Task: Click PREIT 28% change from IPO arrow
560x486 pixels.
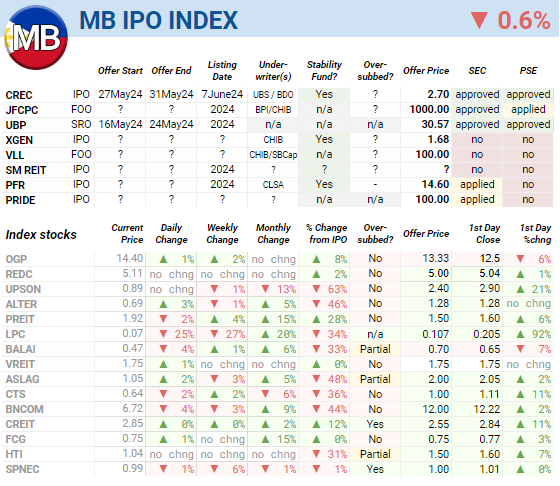Action: (316, 319)
